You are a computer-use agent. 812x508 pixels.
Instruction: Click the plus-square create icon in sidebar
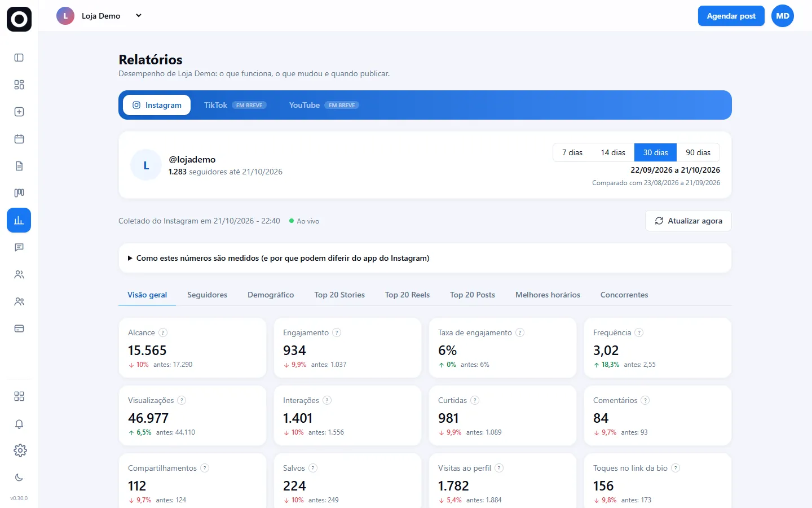point(19,112)
